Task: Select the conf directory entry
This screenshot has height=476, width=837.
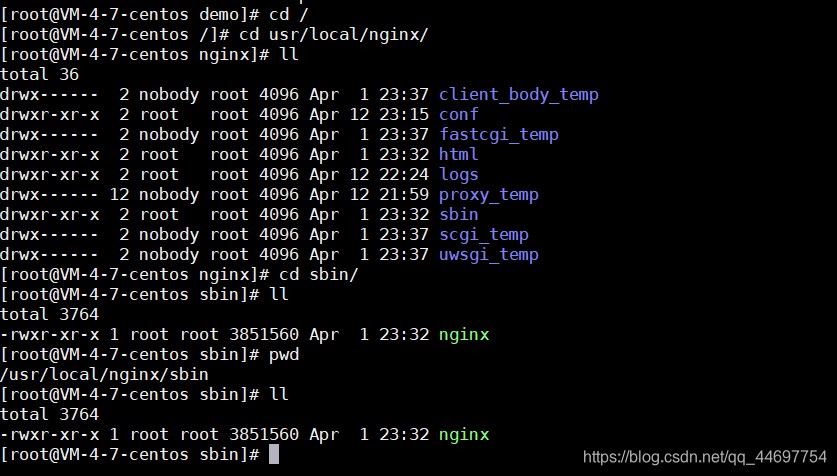Action: click(459, 114)
